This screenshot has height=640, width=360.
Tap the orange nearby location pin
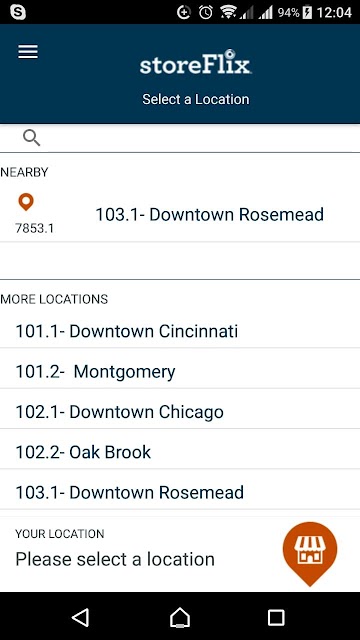coord(26,202)
